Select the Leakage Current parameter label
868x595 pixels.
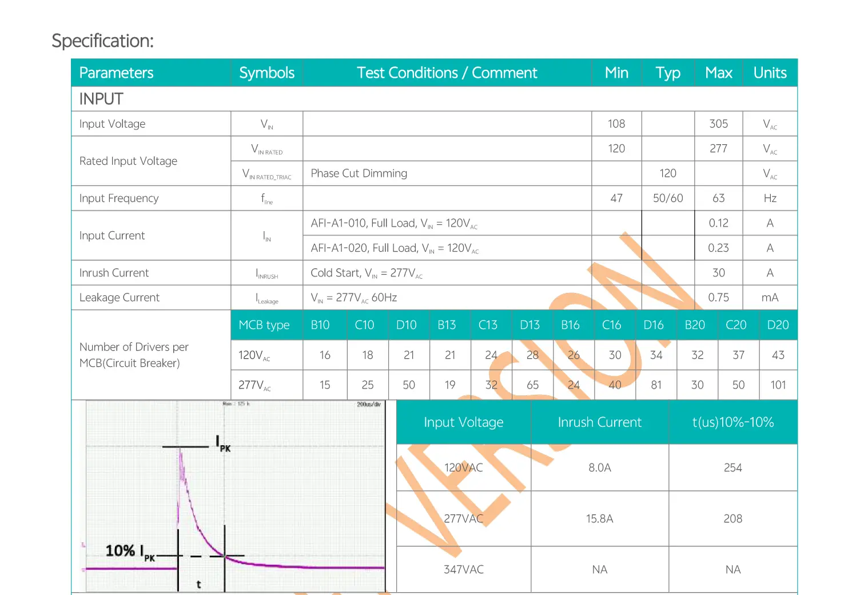point(120,297)
